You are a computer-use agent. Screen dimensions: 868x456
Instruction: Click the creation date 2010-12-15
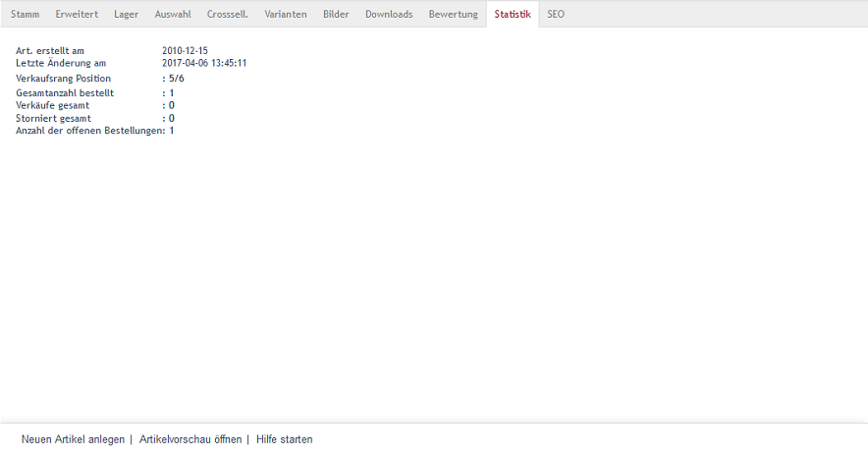pyautogui.click(x=185, y=50)
